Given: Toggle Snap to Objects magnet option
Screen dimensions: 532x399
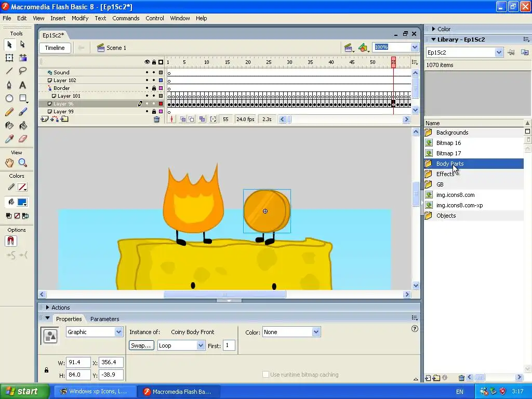Looking at the screenshot, I should click(x=10, y=241).
